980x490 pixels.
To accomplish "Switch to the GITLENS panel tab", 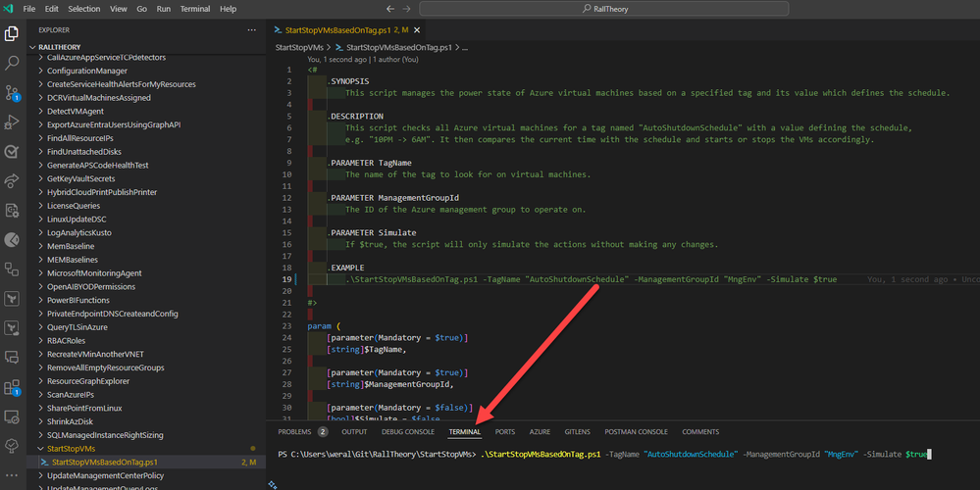I will coord(577,432).
